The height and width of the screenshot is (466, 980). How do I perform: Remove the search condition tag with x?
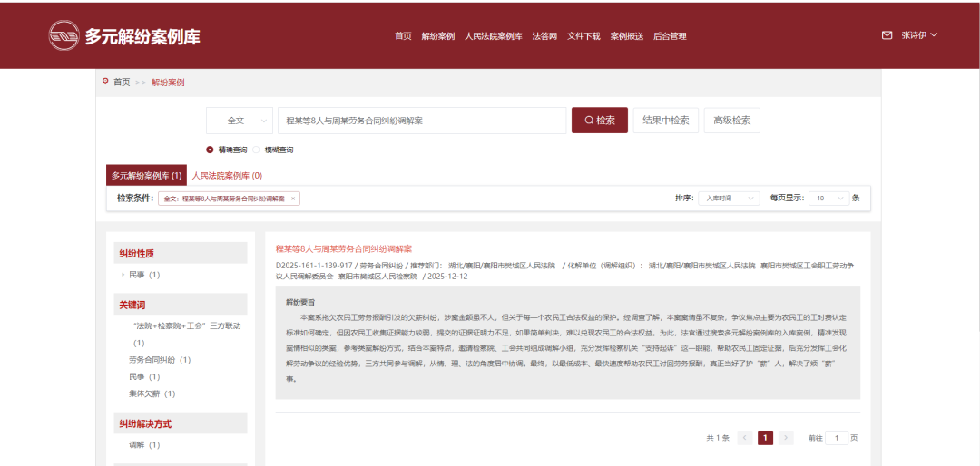pos(293,198)
